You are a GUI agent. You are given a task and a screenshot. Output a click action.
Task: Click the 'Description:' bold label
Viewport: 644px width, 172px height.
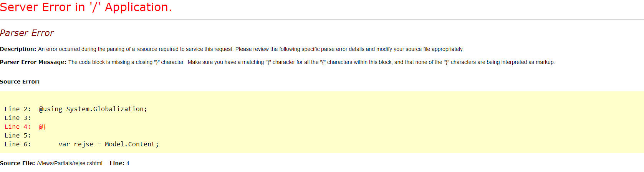(x=18, y=49)
